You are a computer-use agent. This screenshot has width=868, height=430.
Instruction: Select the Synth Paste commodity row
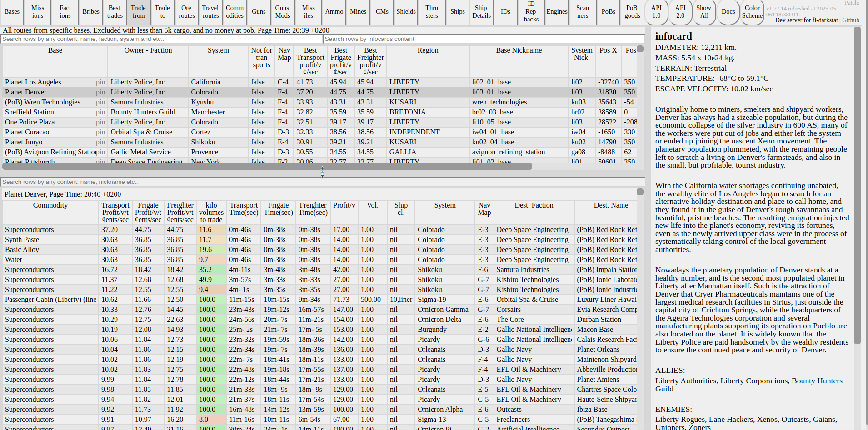click(x=319, y=240)
